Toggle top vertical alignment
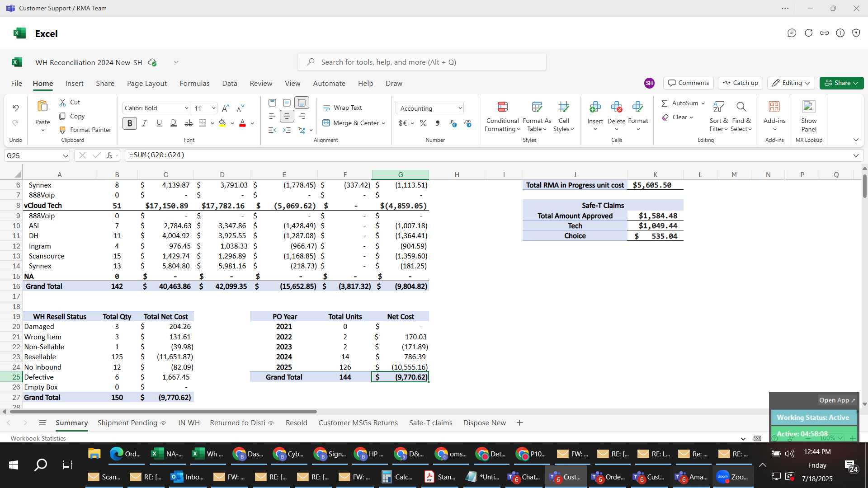Viewport: 868px width, 488px height. [x=272, y=103]
